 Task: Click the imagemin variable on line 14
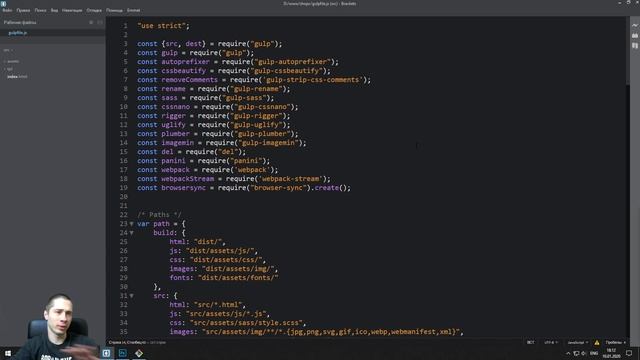pyautogui.click(x=178, y=142)
